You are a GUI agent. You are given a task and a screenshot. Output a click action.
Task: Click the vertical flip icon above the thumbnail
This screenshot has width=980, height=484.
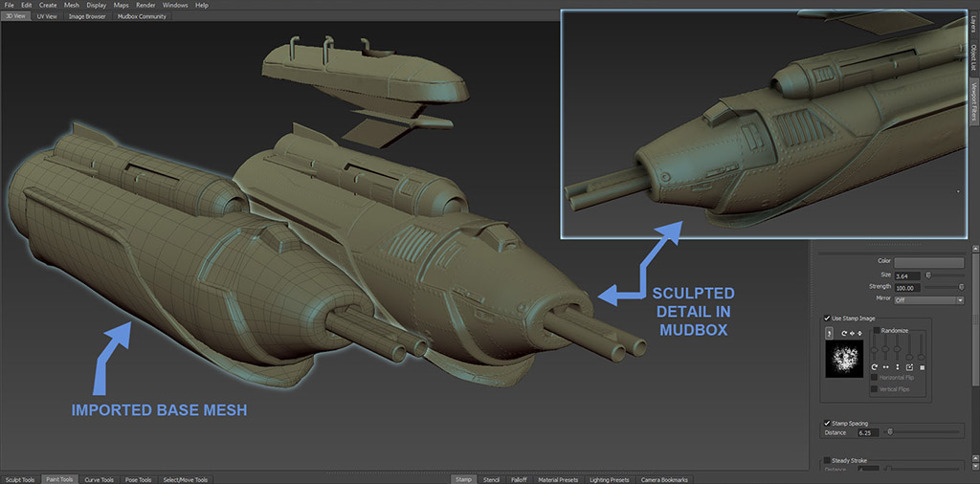click(860, 333)
